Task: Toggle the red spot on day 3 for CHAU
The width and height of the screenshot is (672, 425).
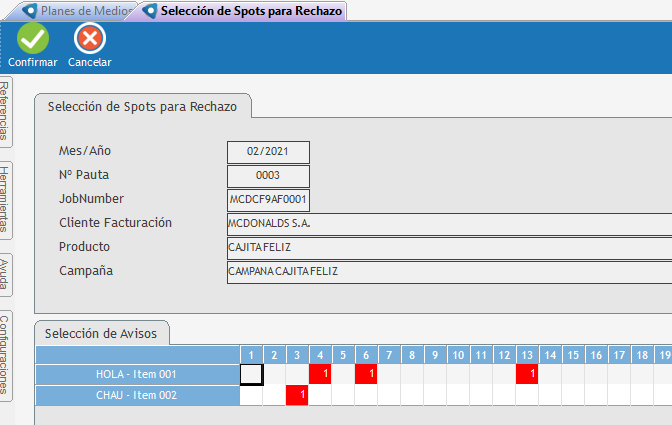Action: (297, 396)
